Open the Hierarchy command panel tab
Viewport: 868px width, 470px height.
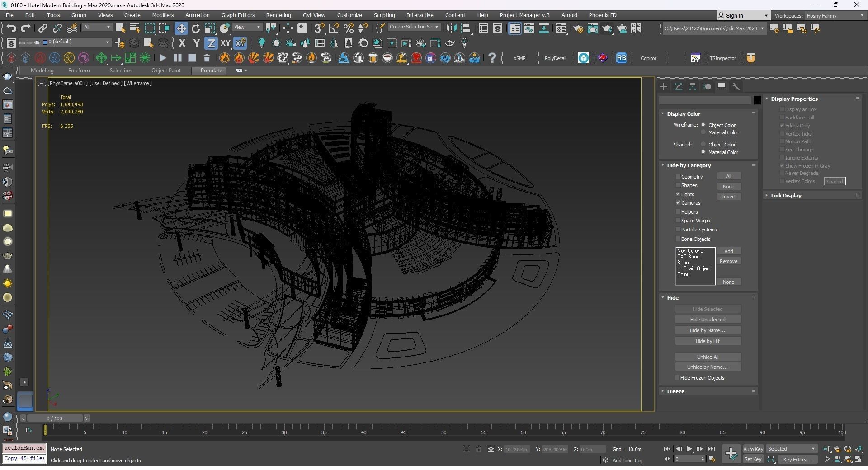(x=693, y=86)
